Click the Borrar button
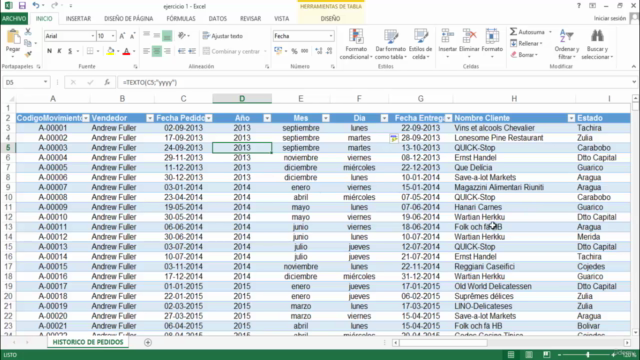 pos(524,55)
